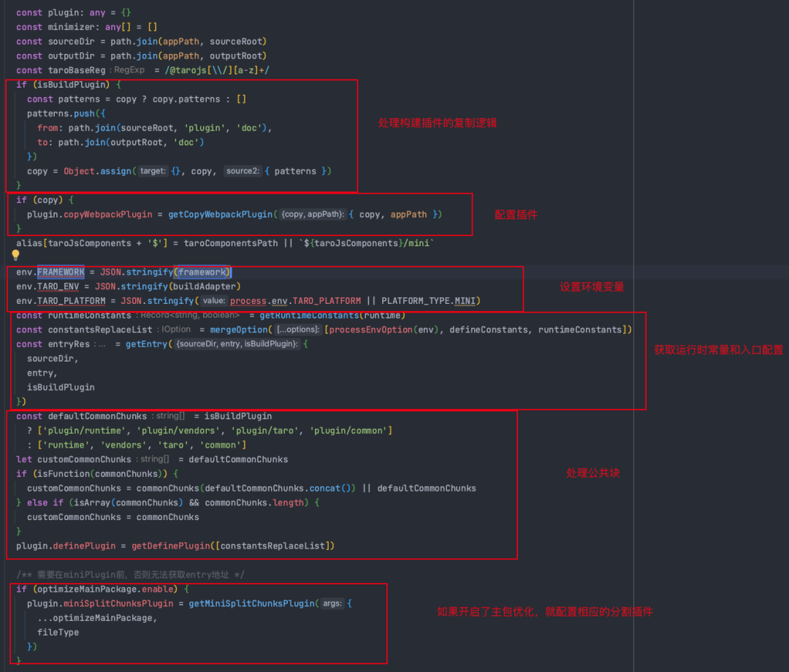Viewport: 789px width, 672px height.
Task: Click the getDefinePlugin function name
Action: click(x=170, y=546)
